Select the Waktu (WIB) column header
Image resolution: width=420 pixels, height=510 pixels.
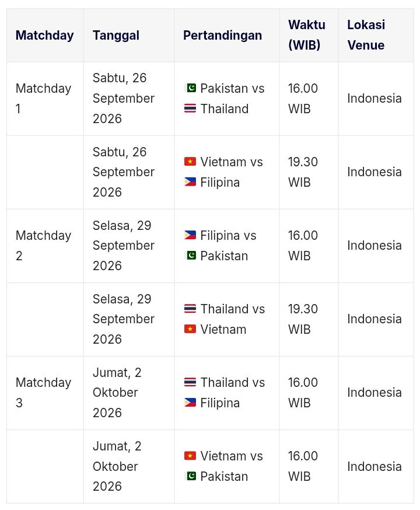point(309,35)
